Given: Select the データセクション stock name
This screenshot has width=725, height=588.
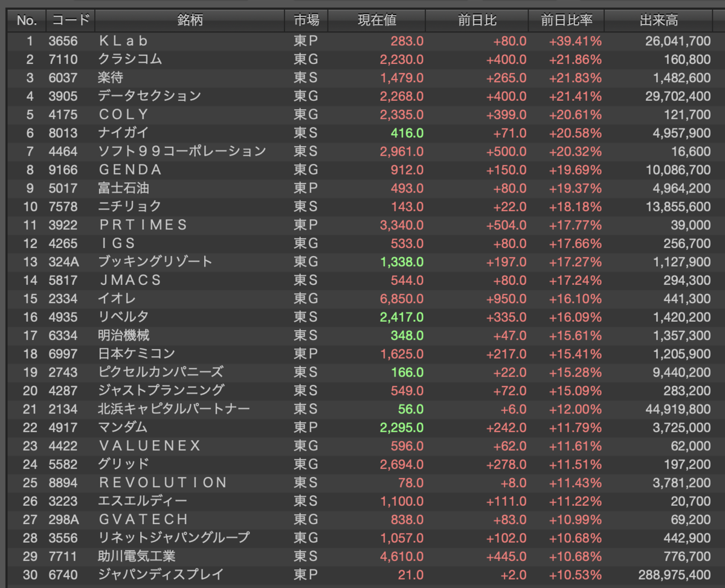Looking at the screenshot, I should click(150, 96).
